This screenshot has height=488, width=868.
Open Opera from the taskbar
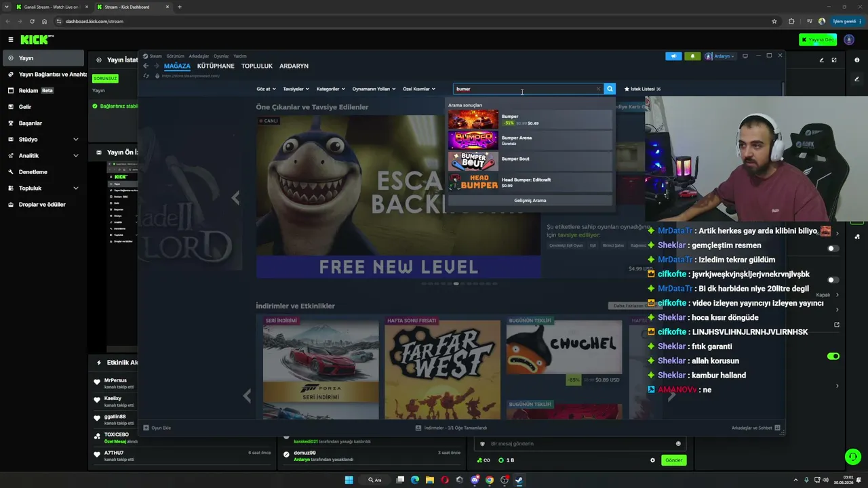point(445,480)
